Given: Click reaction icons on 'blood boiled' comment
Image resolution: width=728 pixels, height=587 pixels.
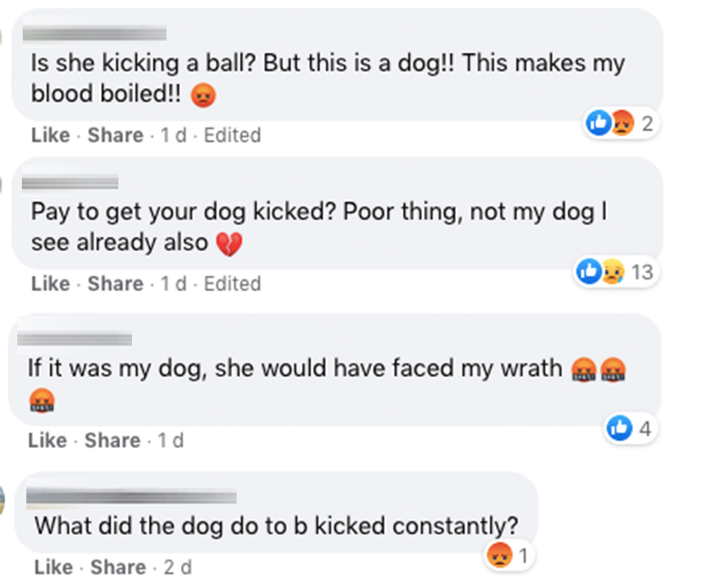Looking at the screenshot, I should click(x=620, y=122).
